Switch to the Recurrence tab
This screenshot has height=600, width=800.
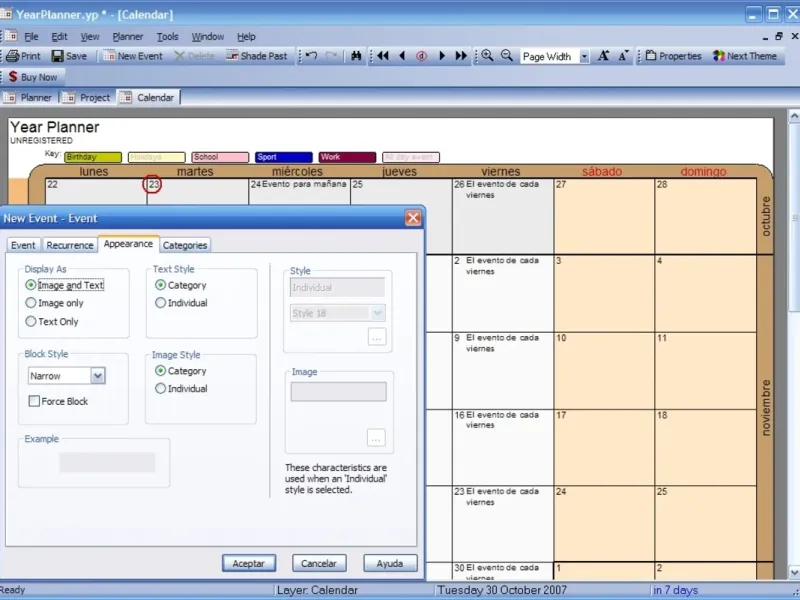(x=70, y=245)
